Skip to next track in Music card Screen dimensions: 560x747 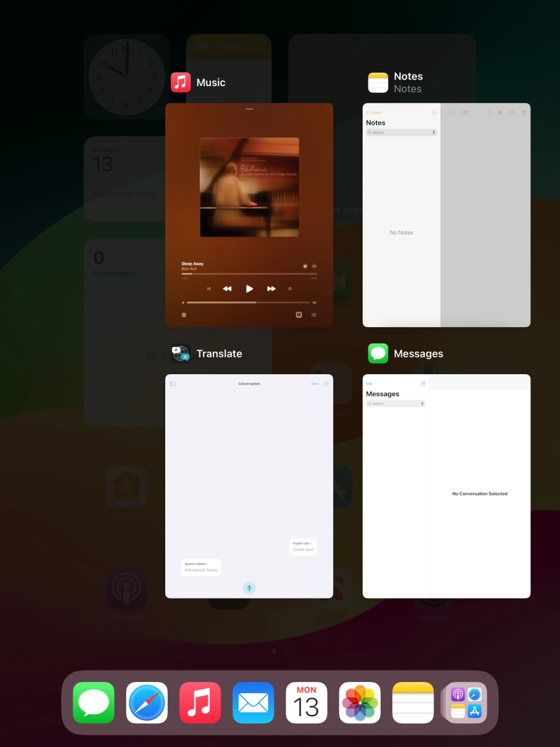pos(271,289)
